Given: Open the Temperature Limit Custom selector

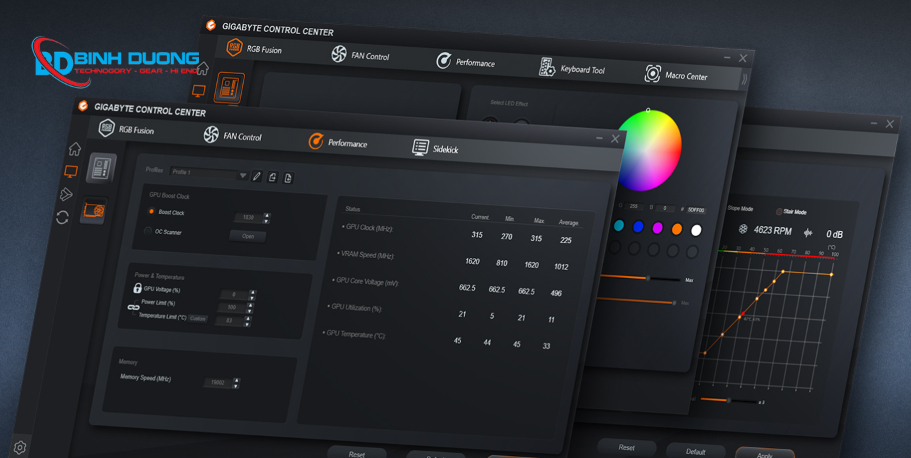Looking at the screenshot, I should [x=198, y=319].
